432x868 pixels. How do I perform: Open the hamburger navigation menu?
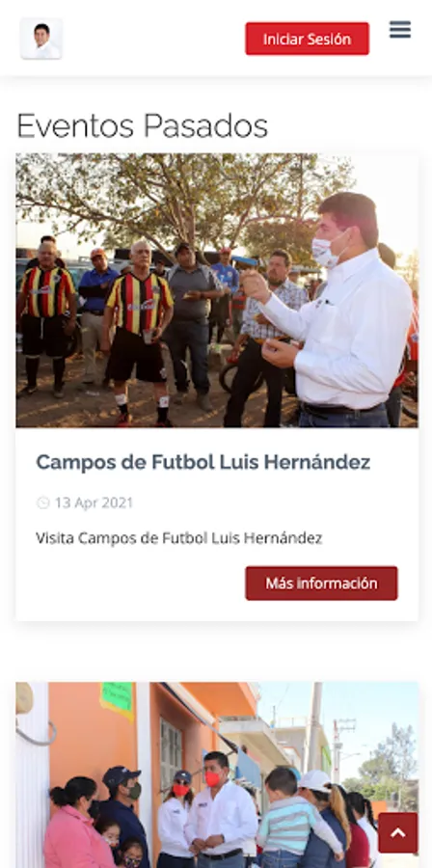point(400,29)
